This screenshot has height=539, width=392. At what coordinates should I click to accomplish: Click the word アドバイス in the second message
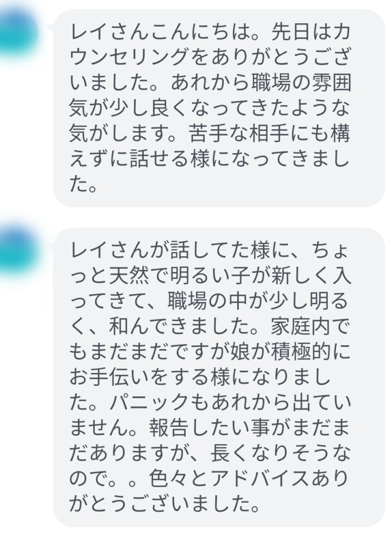260,480
